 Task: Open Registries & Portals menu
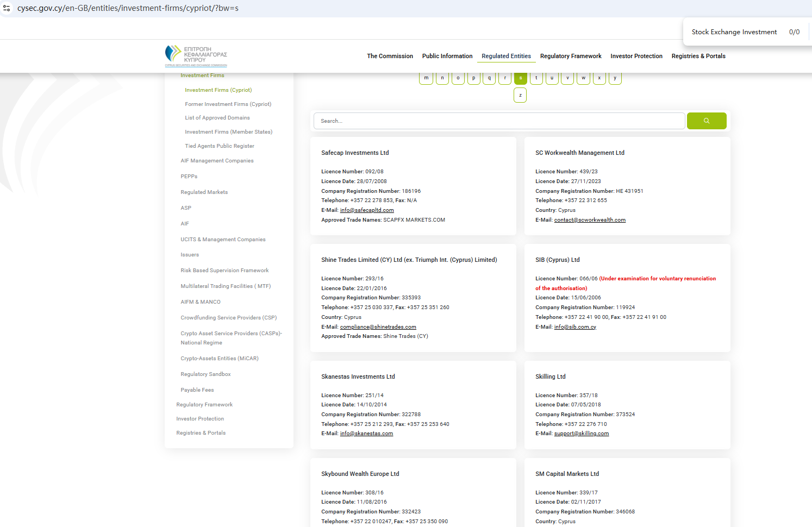click(x=698, y=56)
